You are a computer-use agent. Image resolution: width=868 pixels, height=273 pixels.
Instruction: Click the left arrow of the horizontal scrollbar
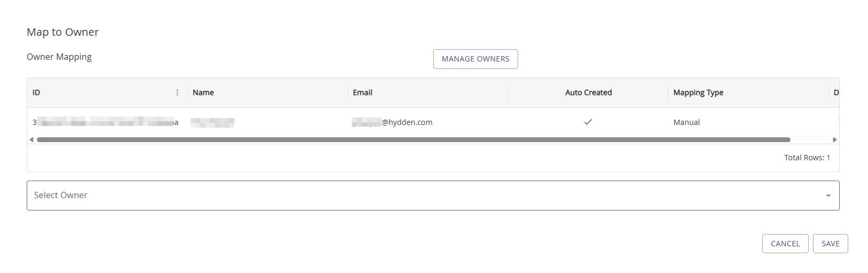pyautogui.click(x=32, y=140)
